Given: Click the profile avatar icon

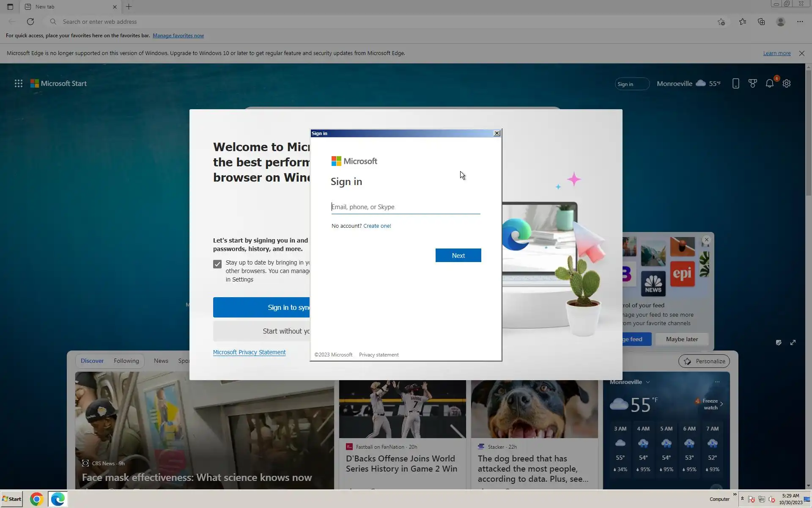Looking at the screenshot, I should click(781, 22).
